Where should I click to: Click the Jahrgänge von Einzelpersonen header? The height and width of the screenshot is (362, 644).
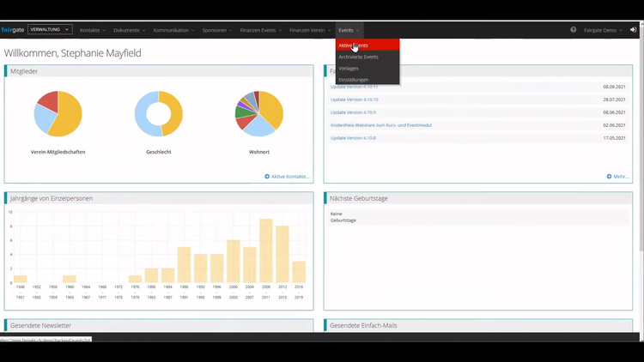pos(159,198)
